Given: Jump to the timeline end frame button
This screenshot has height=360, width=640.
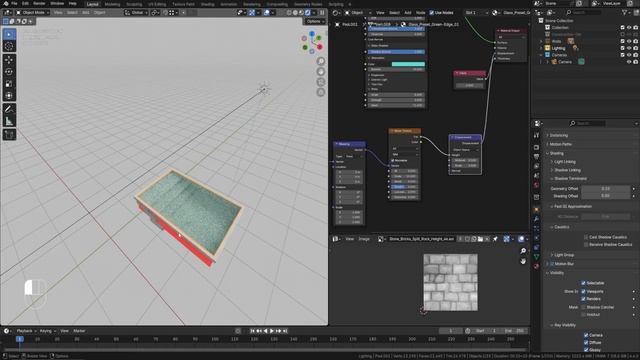Looking at the screenshot, I should (285, 331).
